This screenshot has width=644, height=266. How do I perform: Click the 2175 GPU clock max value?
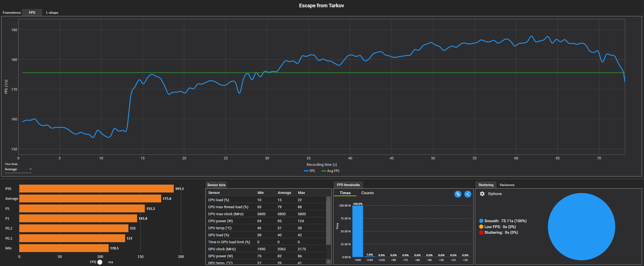[302, 249]
